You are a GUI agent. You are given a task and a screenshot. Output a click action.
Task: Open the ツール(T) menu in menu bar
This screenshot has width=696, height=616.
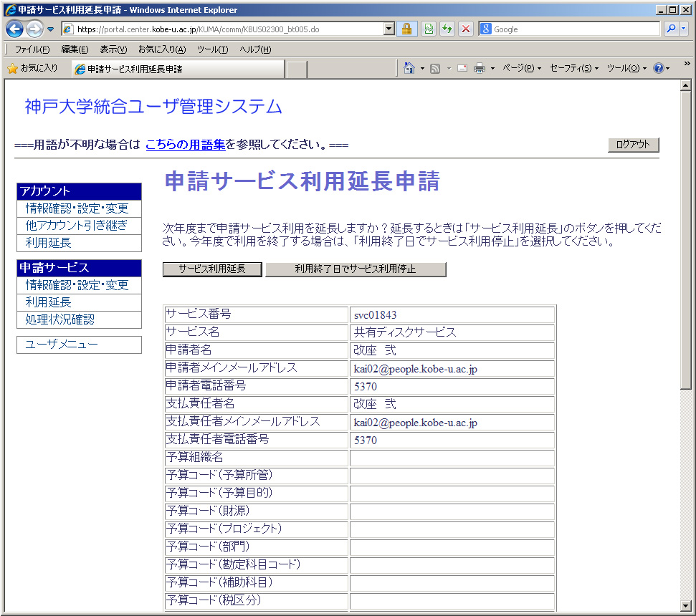click(213, 49)
